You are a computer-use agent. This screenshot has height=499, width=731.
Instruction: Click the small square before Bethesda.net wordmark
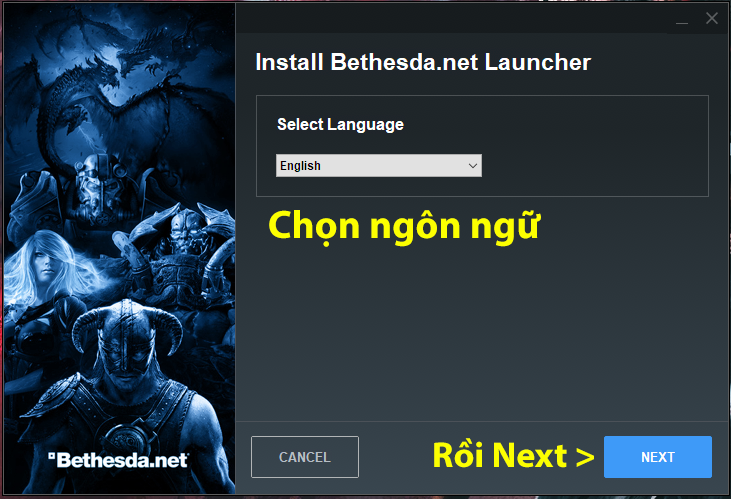pyautogui.click(x=52, y=456)
